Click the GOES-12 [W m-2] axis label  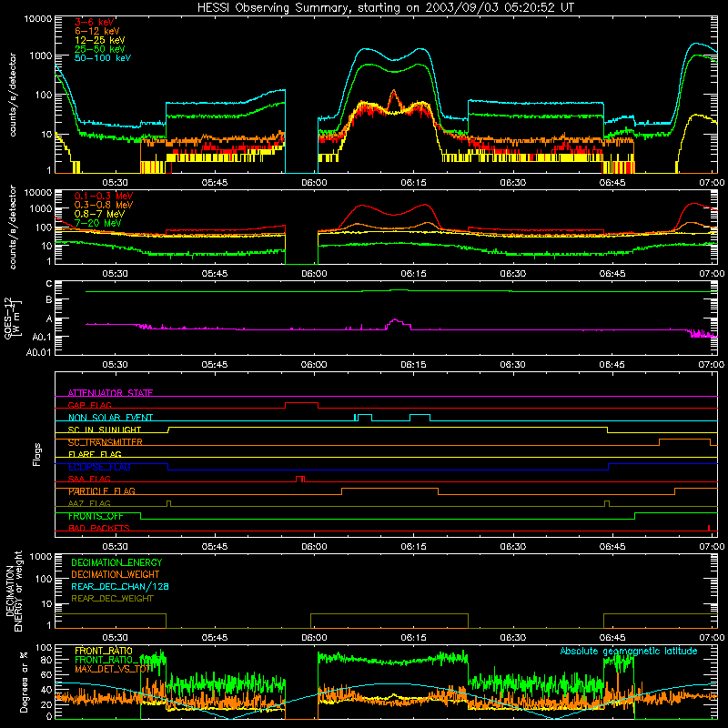(13, 318)
